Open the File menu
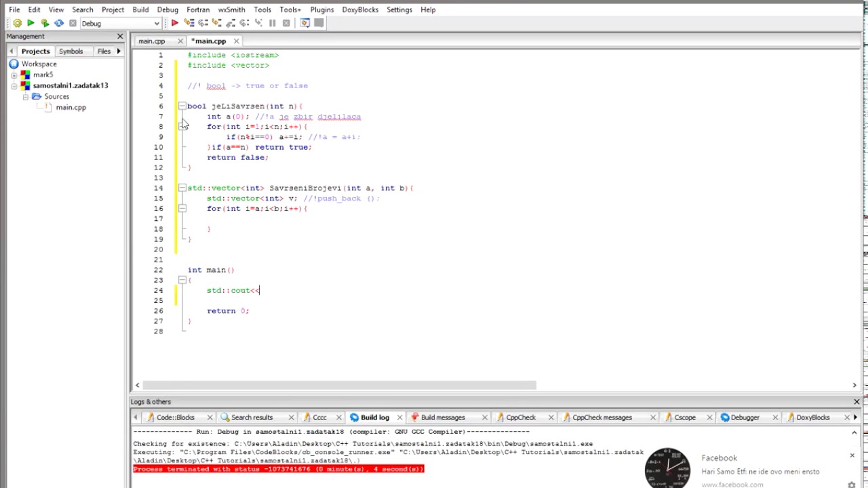 tap(14, 9)
